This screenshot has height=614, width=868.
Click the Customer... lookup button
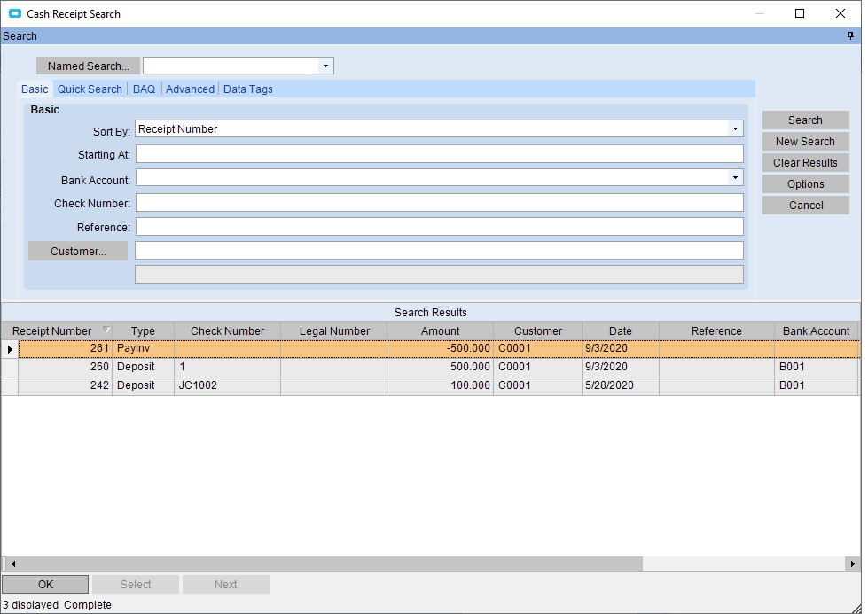pyautogui.click(x=78, y=251)
